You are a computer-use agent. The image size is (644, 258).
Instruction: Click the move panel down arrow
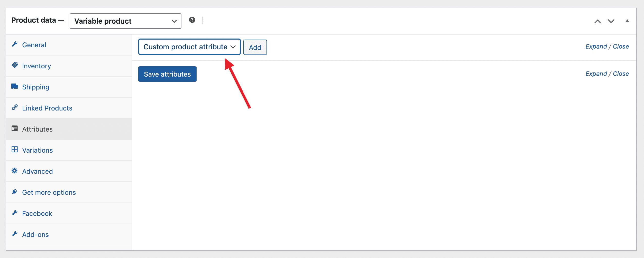[611, 21]
